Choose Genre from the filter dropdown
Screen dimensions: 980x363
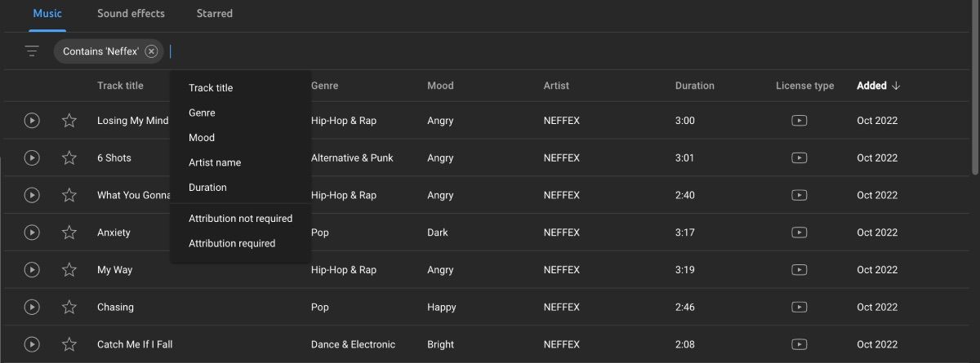(202, 113)
